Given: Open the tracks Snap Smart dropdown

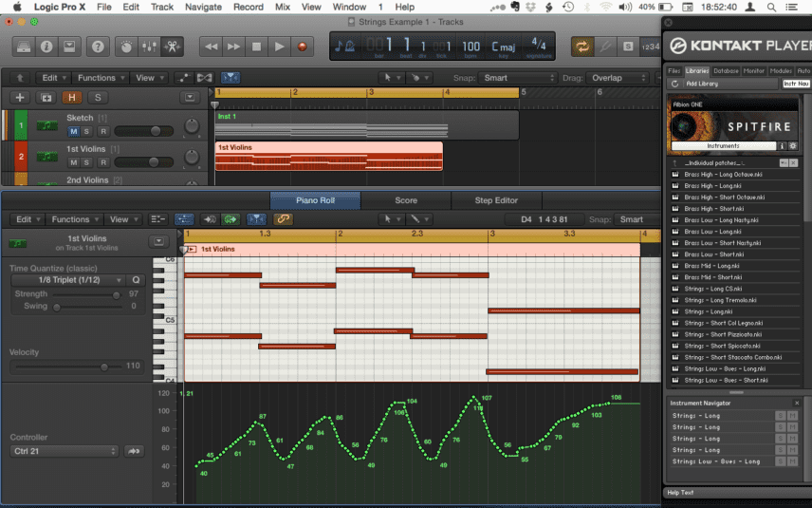Looking at the screenshot, I should point(518,78).
